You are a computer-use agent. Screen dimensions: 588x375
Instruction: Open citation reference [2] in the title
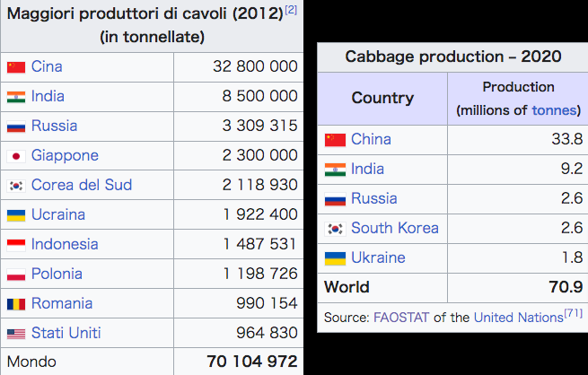(x=290, y=10)
